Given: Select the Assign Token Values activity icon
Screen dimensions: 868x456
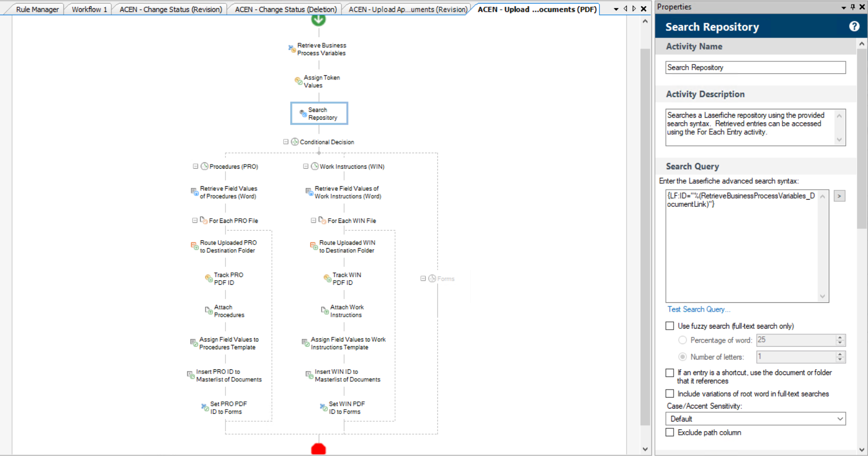Looking at the screenshot, I should click(x=298, y=81).
